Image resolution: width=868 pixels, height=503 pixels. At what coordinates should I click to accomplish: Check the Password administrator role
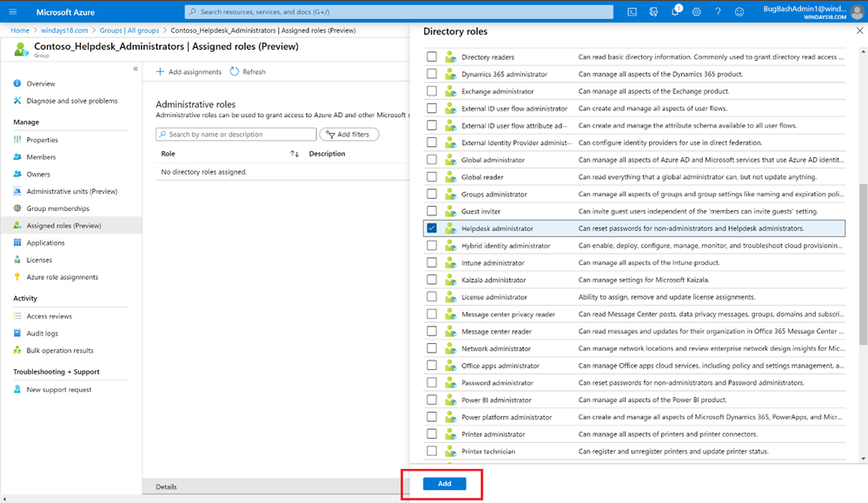pos(432,382)
